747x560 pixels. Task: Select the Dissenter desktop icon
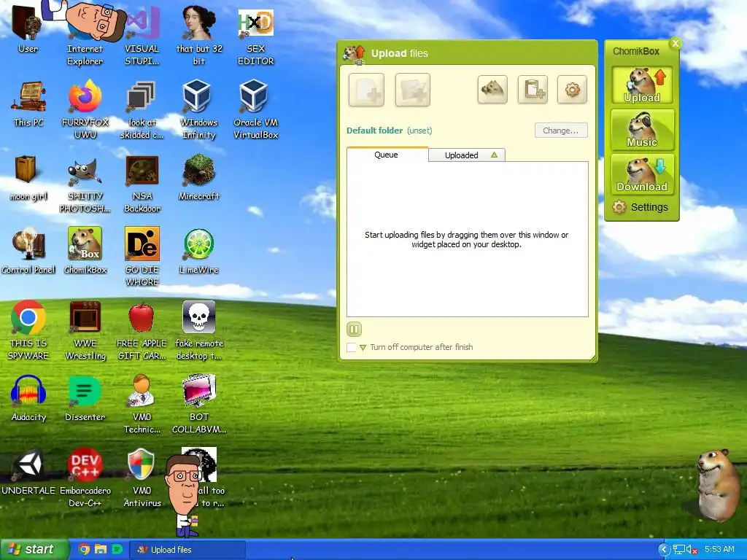(85, 399)
